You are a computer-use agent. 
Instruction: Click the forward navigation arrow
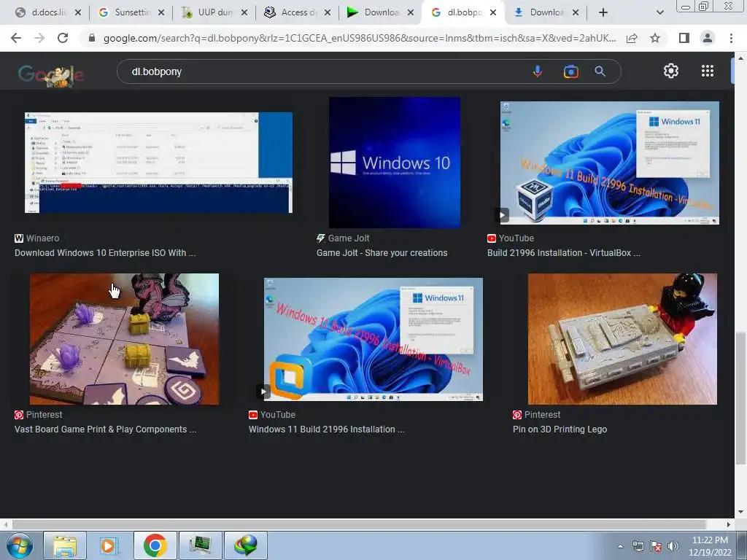point(39,38)
